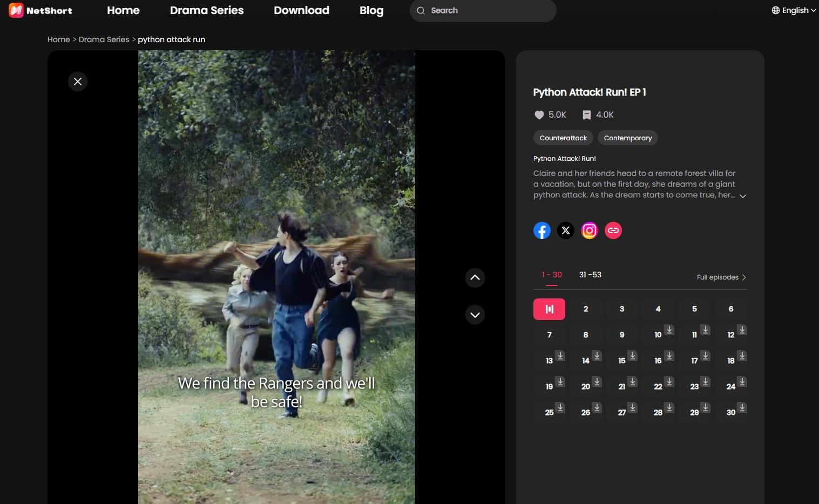Select the Contemporary tag

628,138
